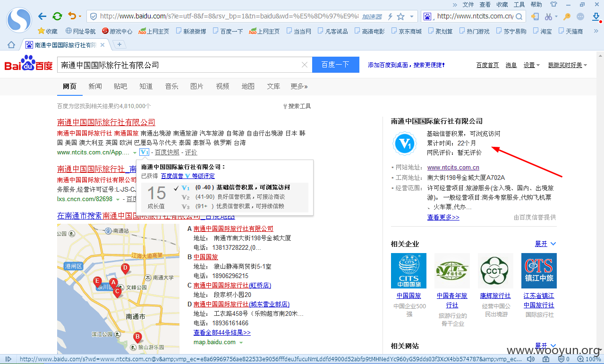Click the Baidu paw search engine icon

coord(427,17)
